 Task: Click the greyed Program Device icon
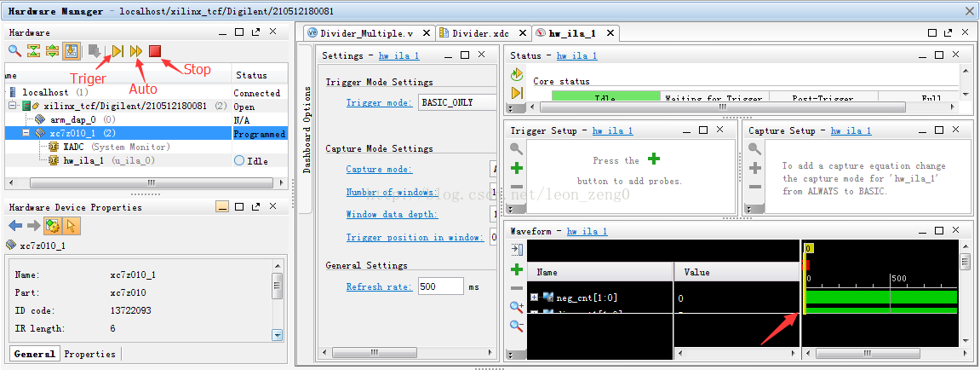pos(95,50)
